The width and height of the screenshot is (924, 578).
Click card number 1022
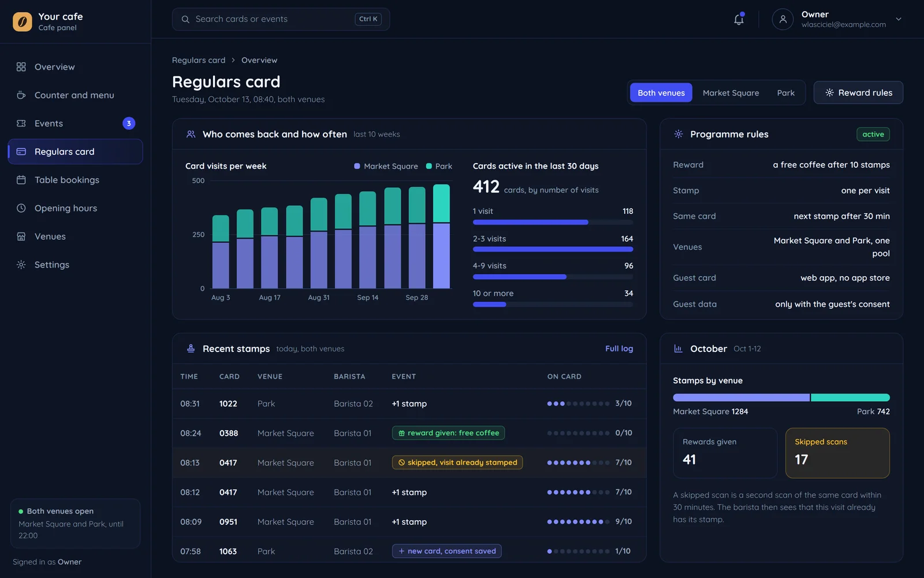pyautogui.click(x=228, y=403)
